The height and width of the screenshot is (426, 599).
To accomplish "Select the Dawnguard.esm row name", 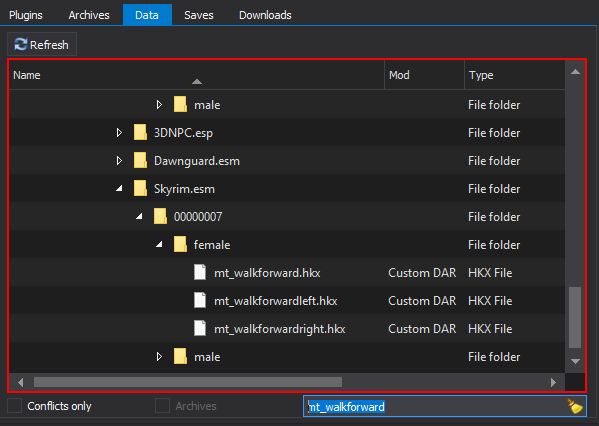I will (x=197, y=161).
